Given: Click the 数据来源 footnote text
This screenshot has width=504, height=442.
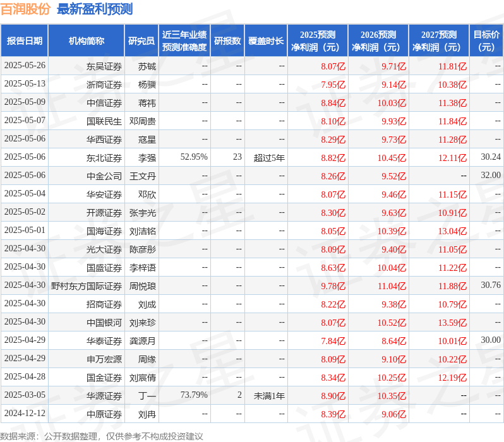Looking at the screenshot, I should click(x=102, y=436).
